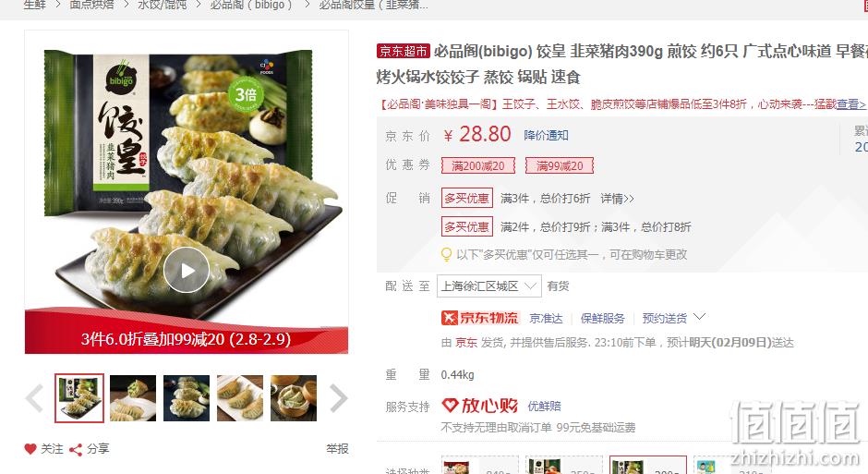Select the second dumpling thumbnail image

click(133, 398)
